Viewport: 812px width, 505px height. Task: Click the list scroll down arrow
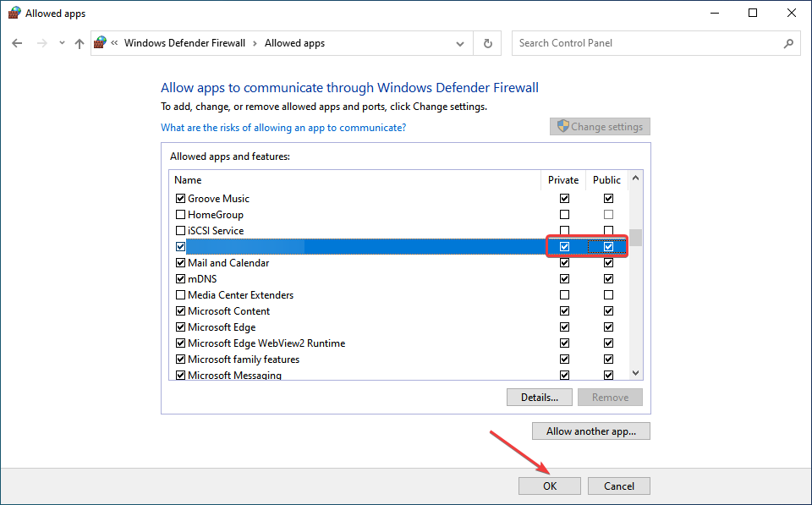(635, 373)
